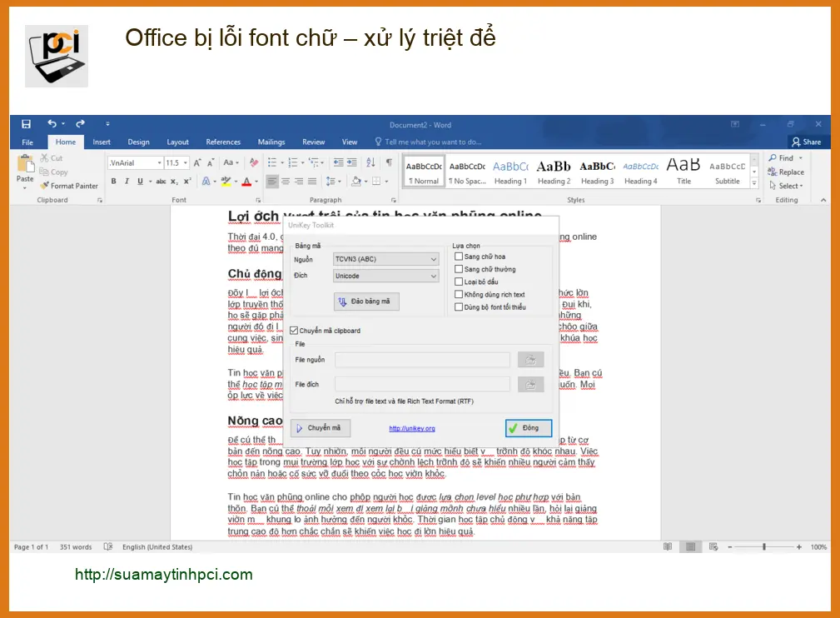The height and width of the screenshot is (618, 840).
Task: Expand the Styles gallery More arrow
Action: tap(754, 182)
